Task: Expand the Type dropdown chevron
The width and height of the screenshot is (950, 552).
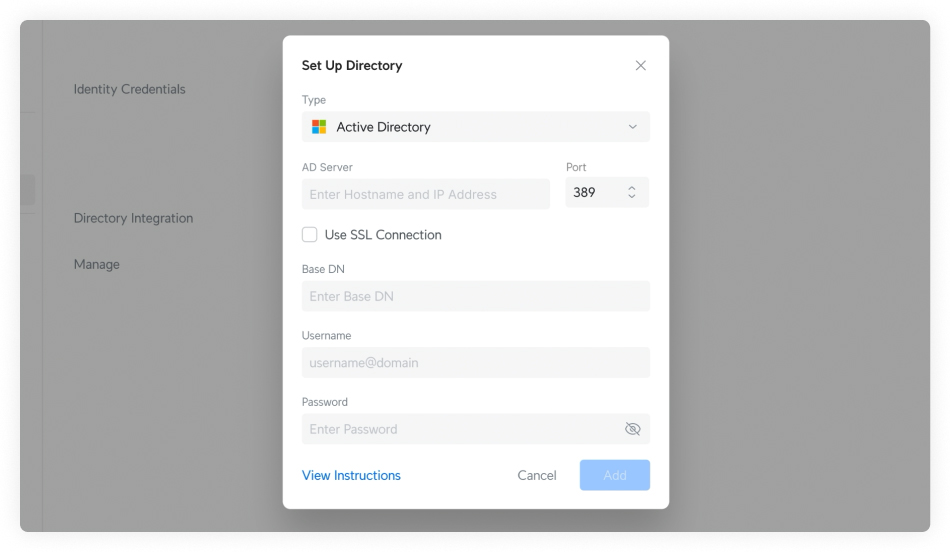Action: [632, 127]
